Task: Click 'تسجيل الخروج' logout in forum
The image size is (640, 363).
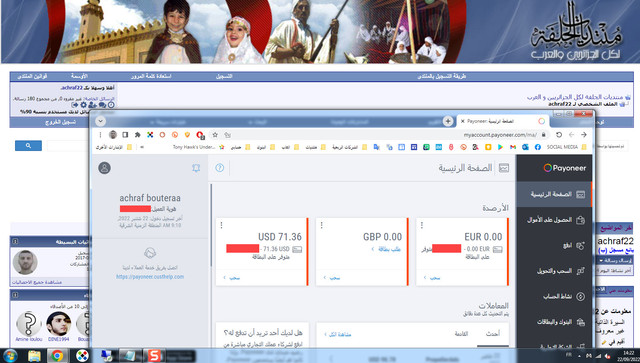Action: (x=60, y=122)
